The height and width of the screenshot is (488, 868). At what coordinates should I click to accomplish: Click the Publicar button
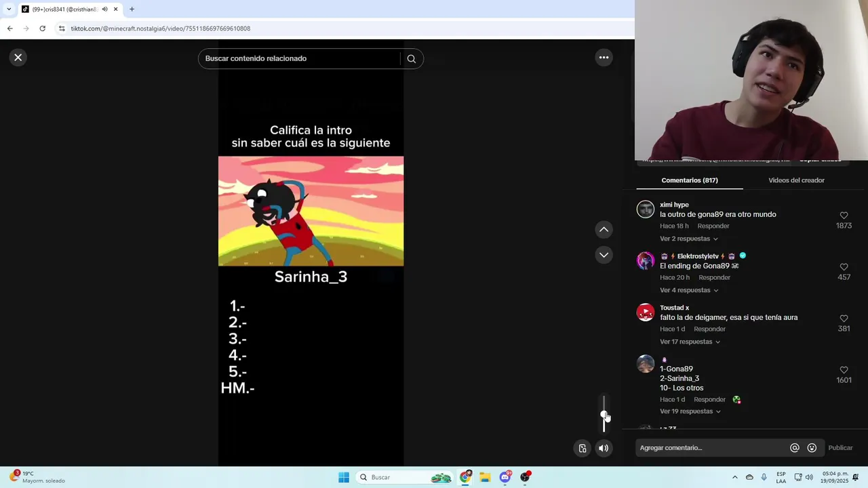click(840, 448)
